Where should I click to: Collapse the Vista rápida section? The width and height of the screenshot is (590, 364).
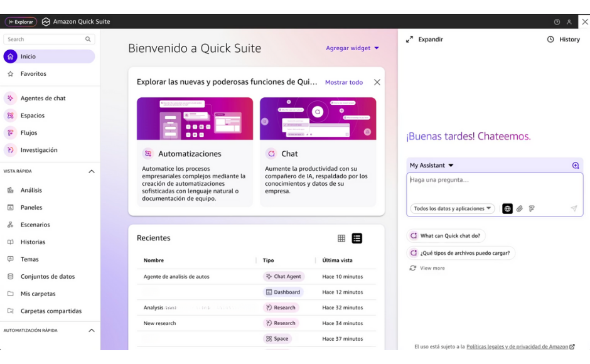coord(92,171)
